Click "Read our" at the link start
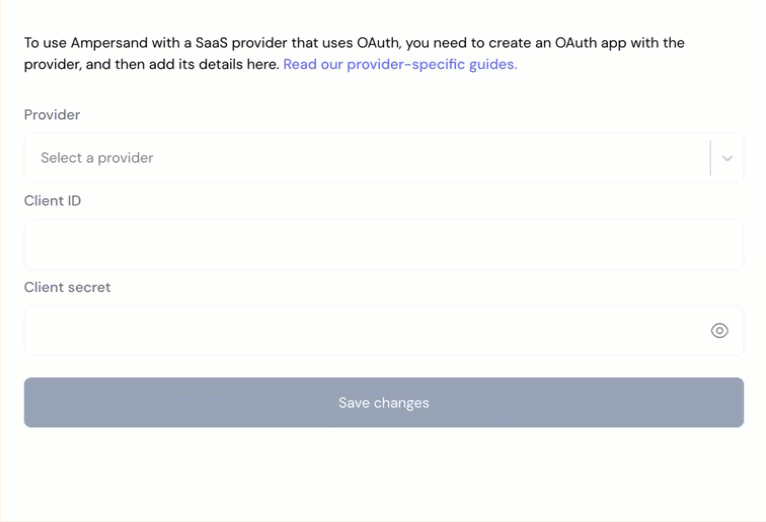Viewport: 766px width, 522px height. coord(313,64)
